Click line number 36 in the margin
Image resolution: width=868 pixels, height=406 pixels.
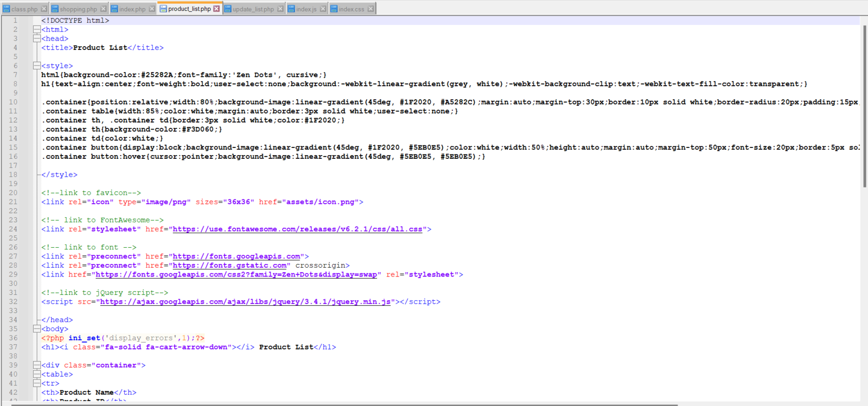[x=13, y=338]
